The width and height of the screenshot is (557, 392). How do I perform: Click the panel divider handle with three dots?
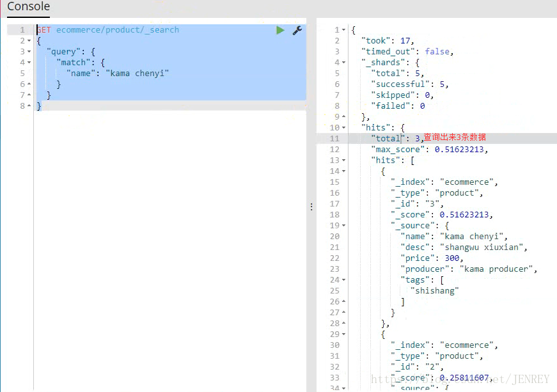[311, 207]
